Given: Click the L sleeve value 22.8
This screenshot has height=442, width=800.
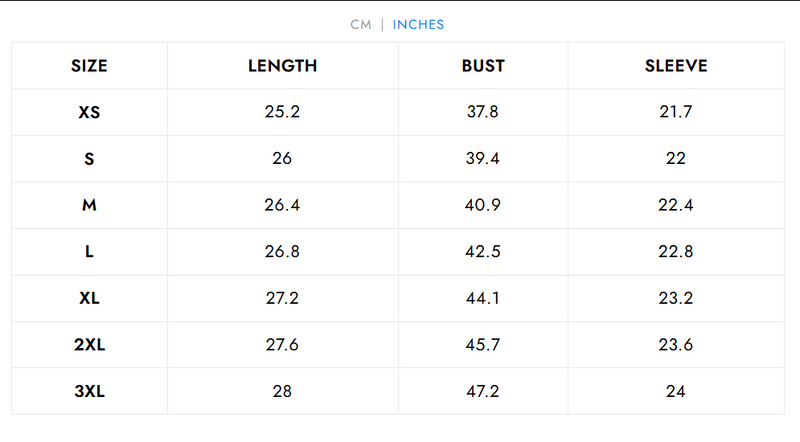Looking at the screenshot, I should (x=676, y=251).
